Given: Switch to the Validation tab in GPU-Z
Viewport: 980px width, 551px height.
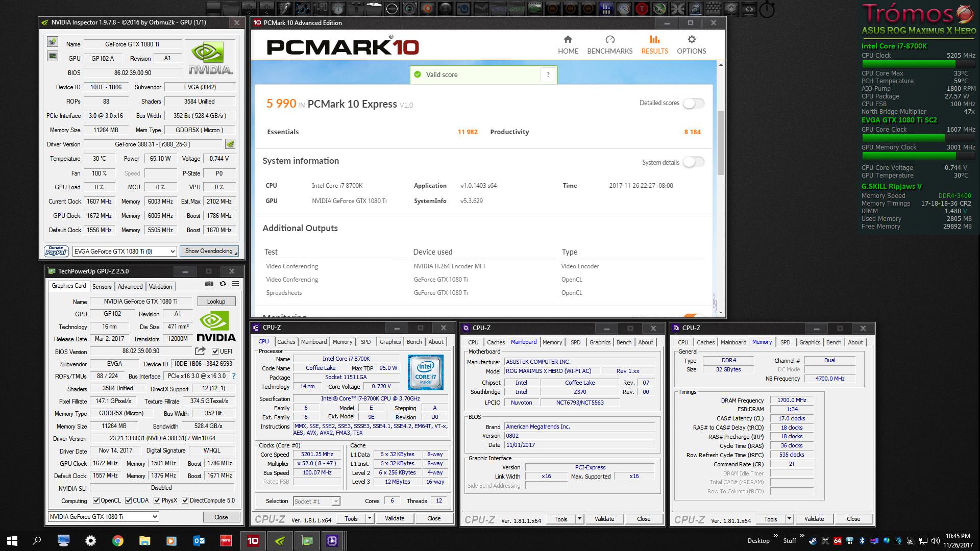Looking at the screenshot, I should point(160,287).
